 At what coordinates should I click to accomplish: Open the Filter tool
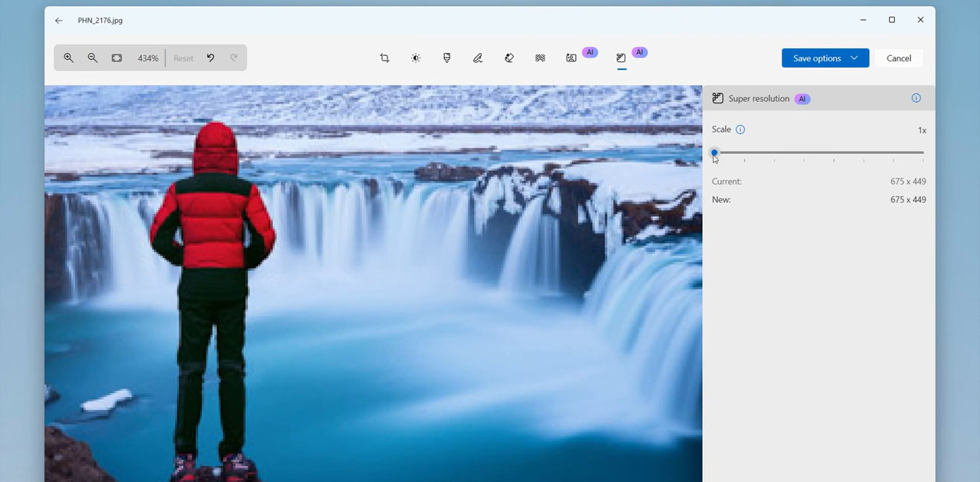[x=447, y=58]
